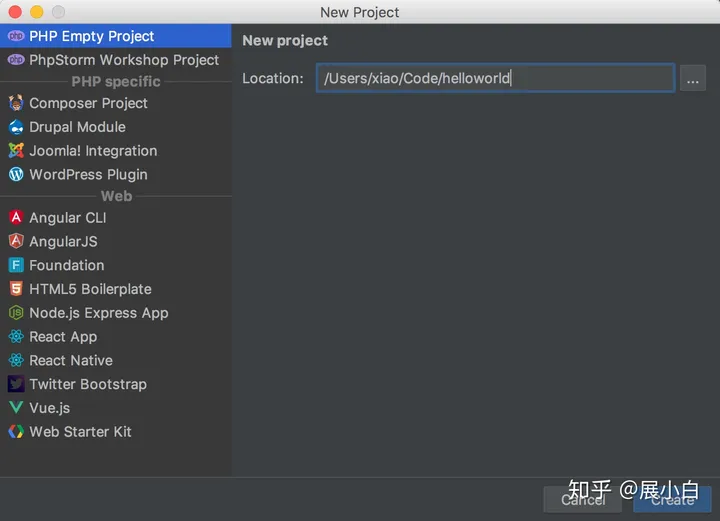Click the WordPress Plugin logo icon
This screenshot has width=720, height=521.
coord(16,174)
